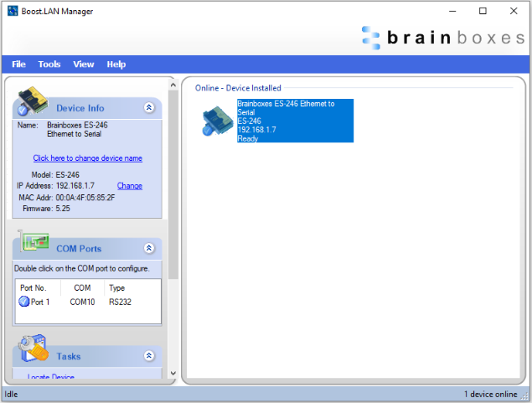This screenshot has height=403, width=532.
Task: Select the ES-246 device icon in device list
Action: (218, 121)
